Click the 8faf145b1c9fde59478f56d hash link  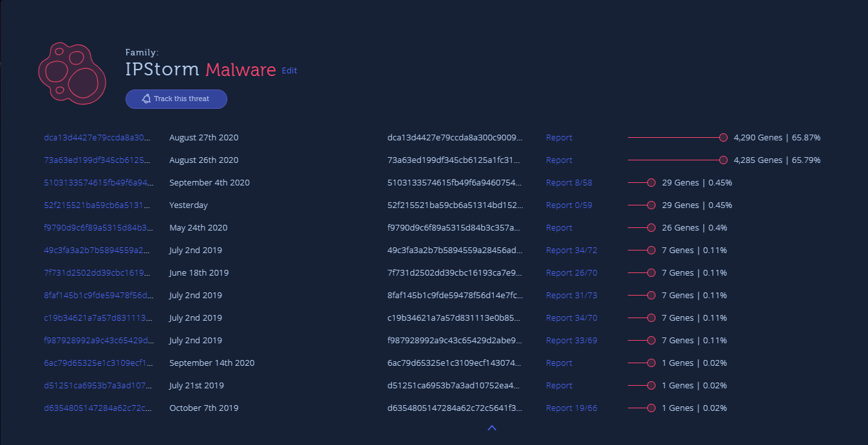tap(98, 296)
